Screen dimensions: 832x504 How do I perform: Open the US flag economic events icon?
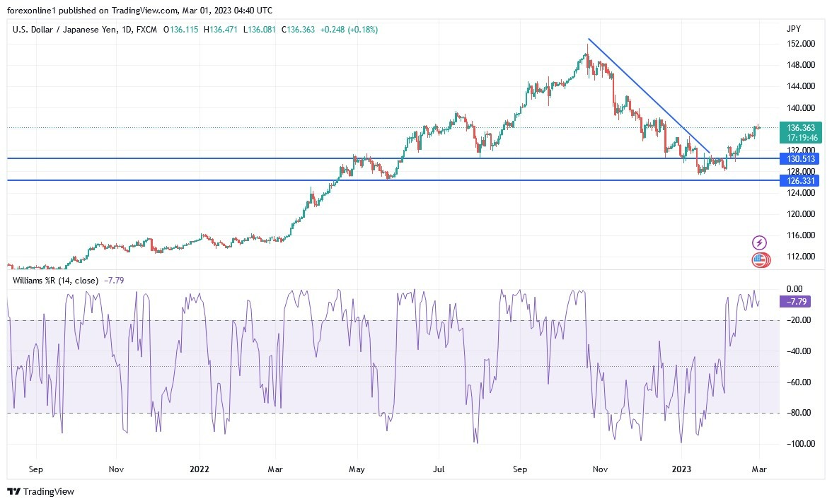pyautogui.click(x=758, y=260)
